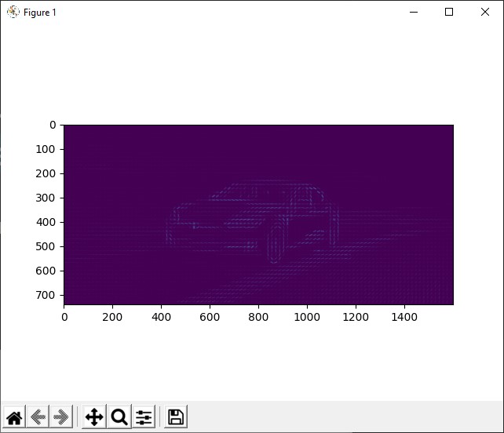The height and width of the screenshot is (433, 504).
Task: Open the Configure subplots sliders icon
Action: pyautogui.click(x=144, y=417)
